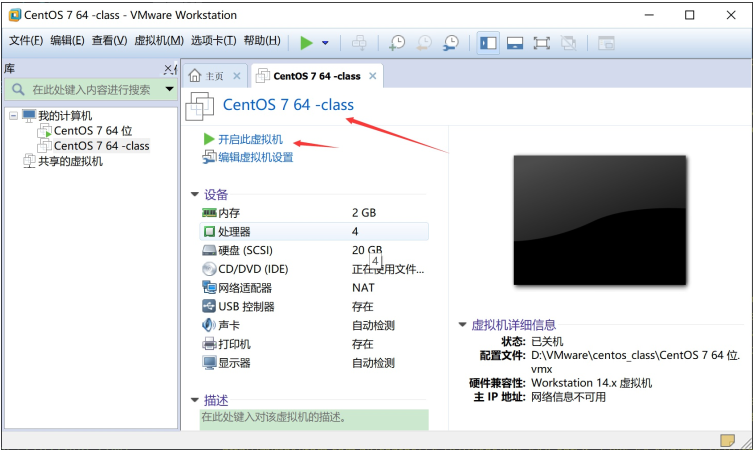Click the VMware Workstation title bar icon
Screen dimensions: 754x451
(14, 15)
